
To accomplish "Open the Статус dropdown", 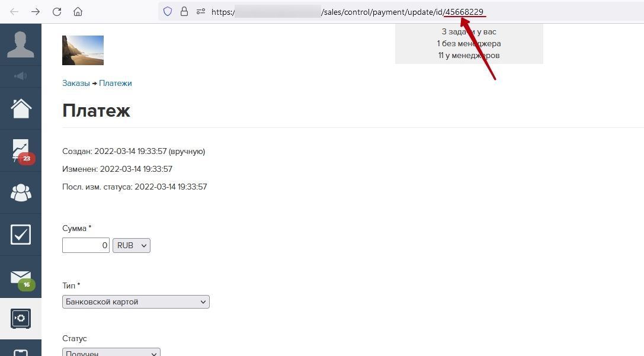I will [x=111, y=353].
